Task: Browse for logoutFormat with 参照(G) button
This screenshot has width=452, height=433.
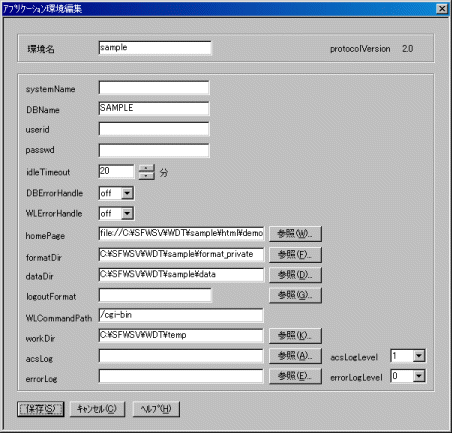Action: (x=295, y=295)
